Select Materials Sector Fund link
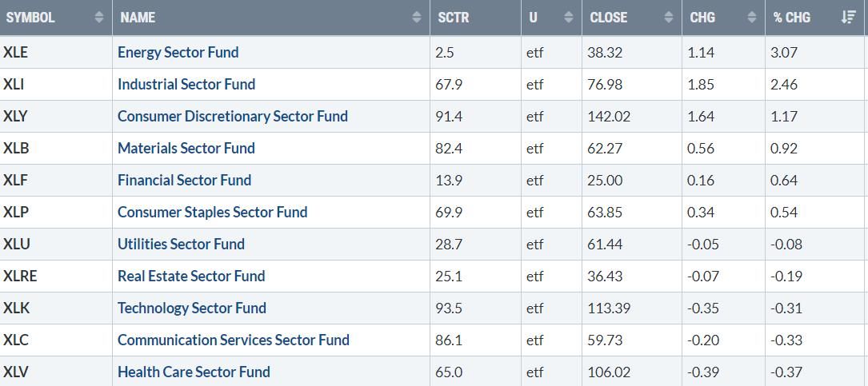 point(186,149)
